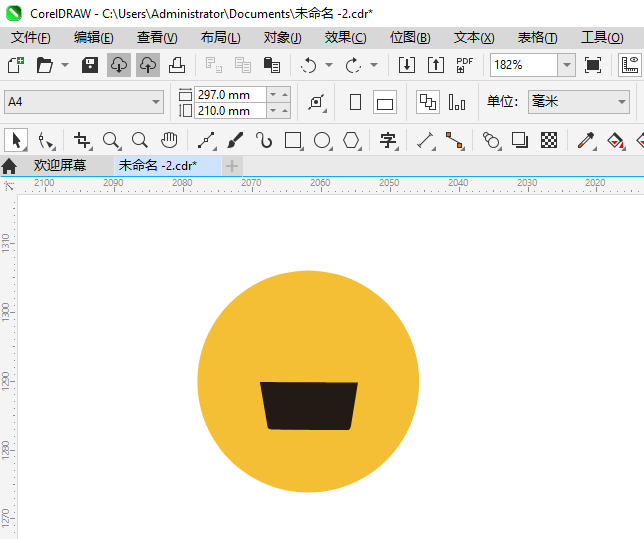The width and height of the screenshot is (644, 539).
Task: Click the cloud download icon
Action: pyautogui.click(x=119, y=65)
